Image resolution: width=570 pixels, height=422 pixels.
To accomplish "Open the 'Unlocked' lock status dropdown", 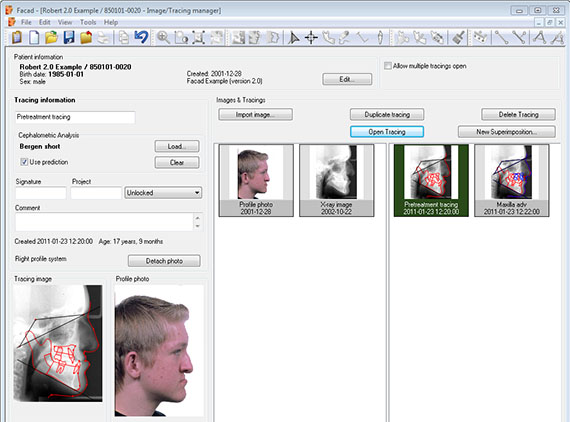I will (x=163, y=193).
